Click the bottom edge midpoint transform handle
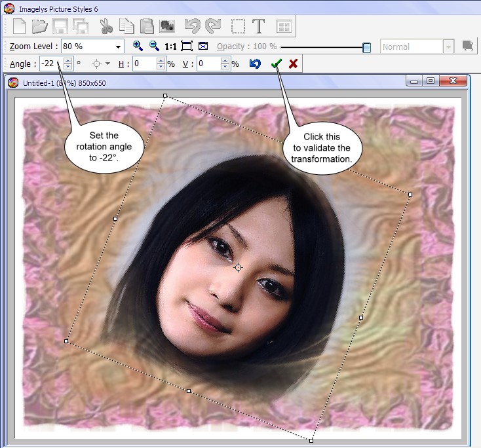 (x=189, y=391)
